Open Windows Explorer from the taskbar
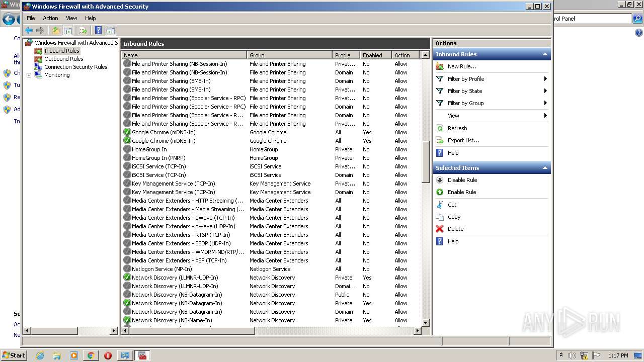 point(57,355)
